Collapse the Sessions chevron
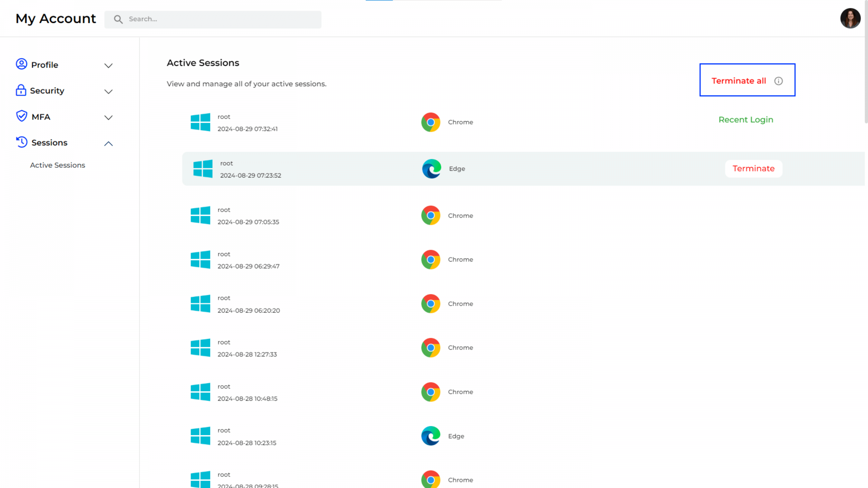The height and width of the screenshot is (488, 868). pos(108,144)
